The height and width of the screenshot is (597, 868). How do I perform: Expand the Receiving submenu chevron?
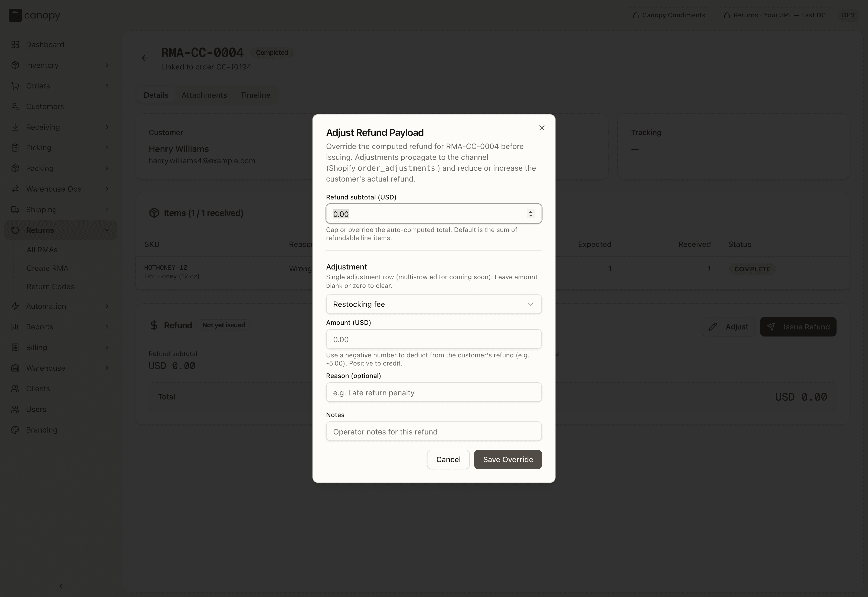pos(107,127)
